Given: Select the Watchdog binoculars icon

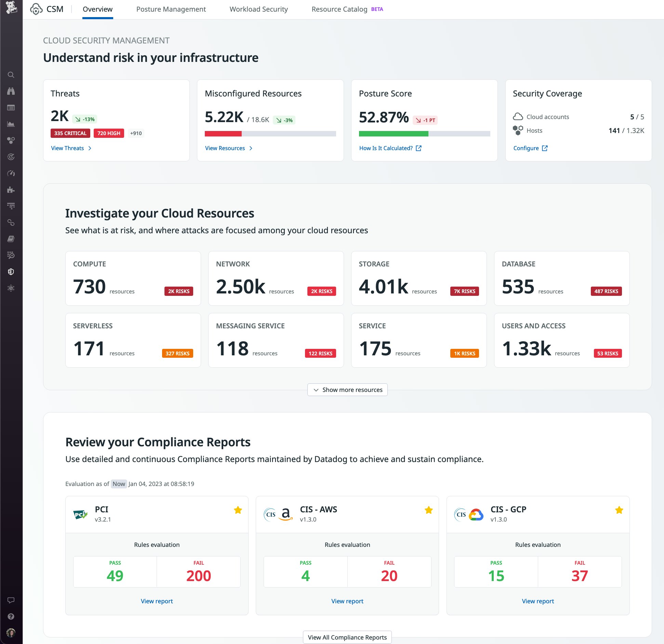Looking at the screenshot, I should [x=11, y=91].
